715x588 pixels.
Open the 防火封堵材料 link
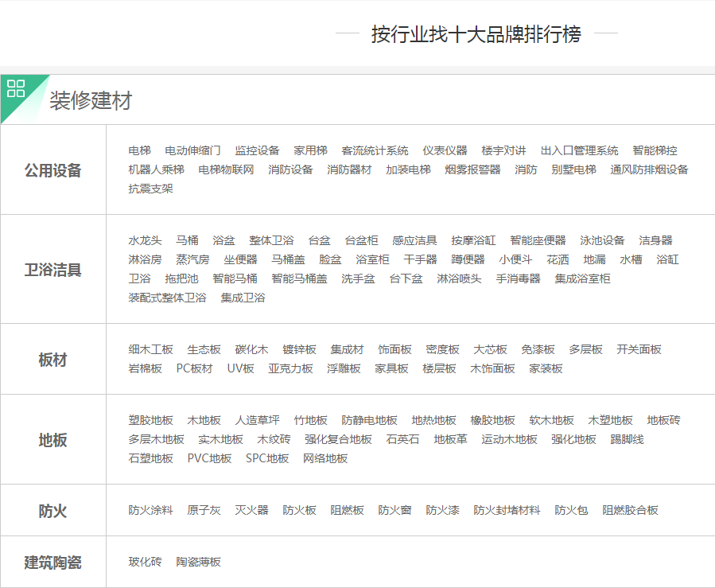507,510
